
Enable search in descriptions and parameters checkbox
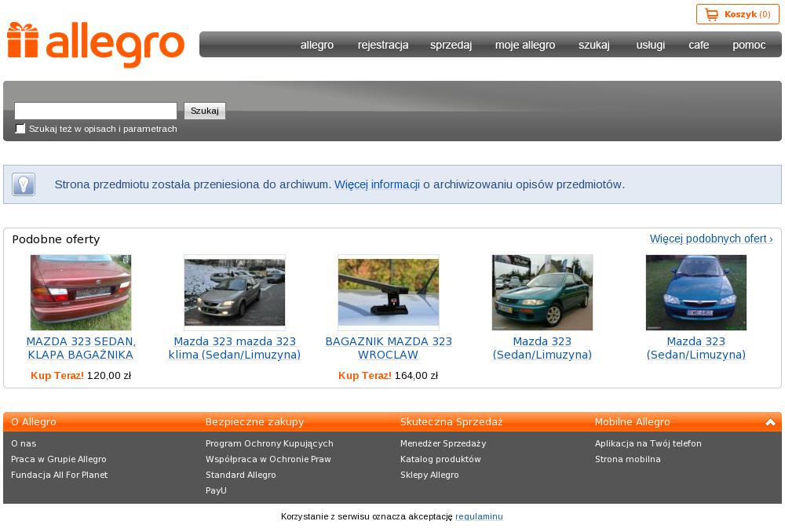pyautogui.click(x=20, y=129)
